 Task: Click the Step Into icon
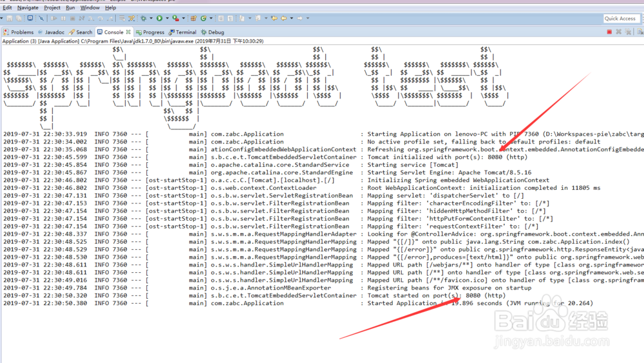click(91, 19)
